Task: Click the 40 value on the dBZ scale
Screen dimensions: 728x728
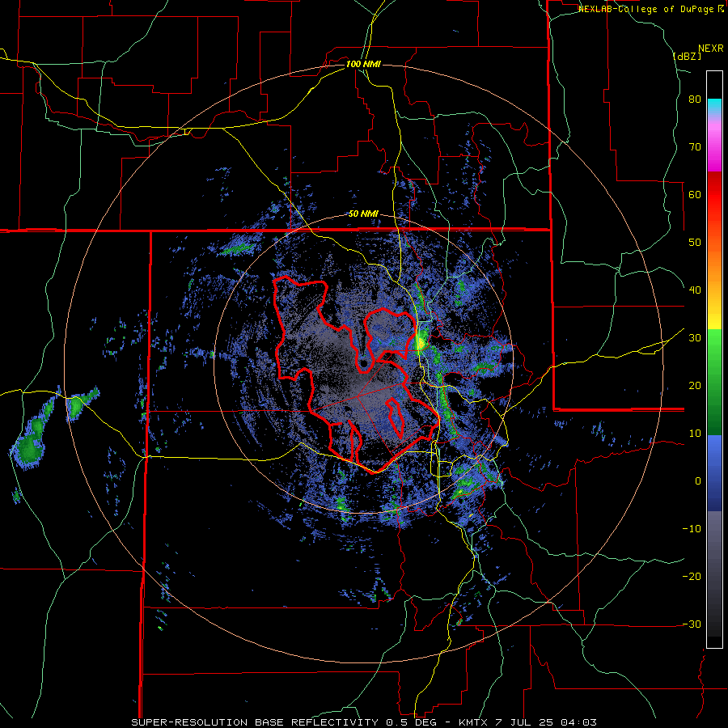Action: coord(695,290)
